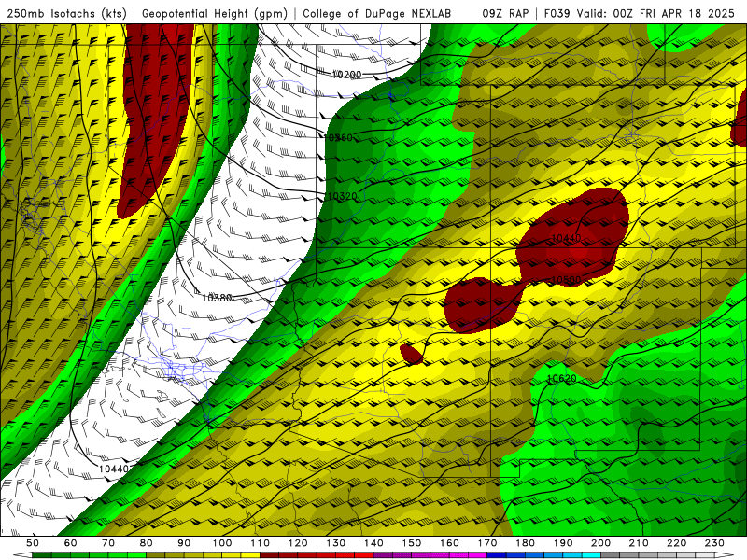Click the 10500 height contour label
747x560 pixels.
coord(566,279)
